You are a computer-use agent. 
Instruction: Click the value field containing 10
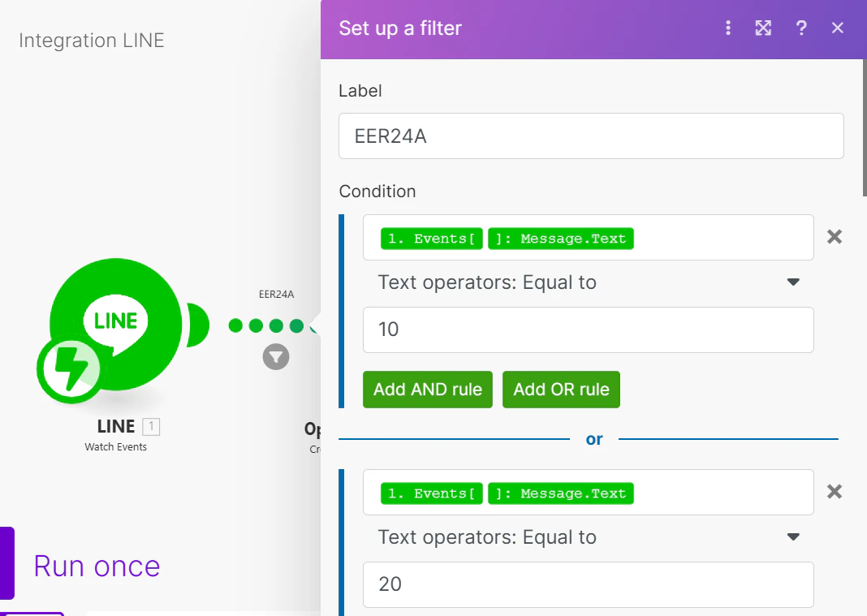589,330
